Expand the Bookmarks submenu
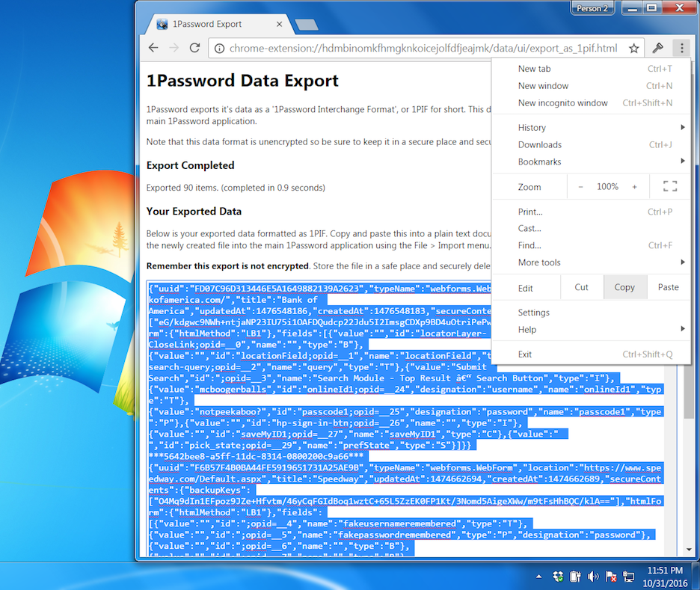The width and height of the screenshot is (700, 590). point(592,162)
